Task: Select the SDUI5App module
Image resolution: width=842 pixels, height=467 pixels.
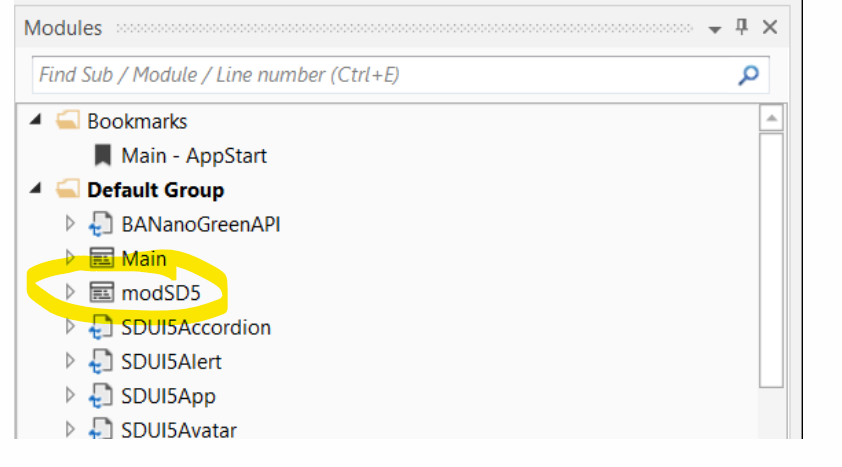Action: click(168, 396)
